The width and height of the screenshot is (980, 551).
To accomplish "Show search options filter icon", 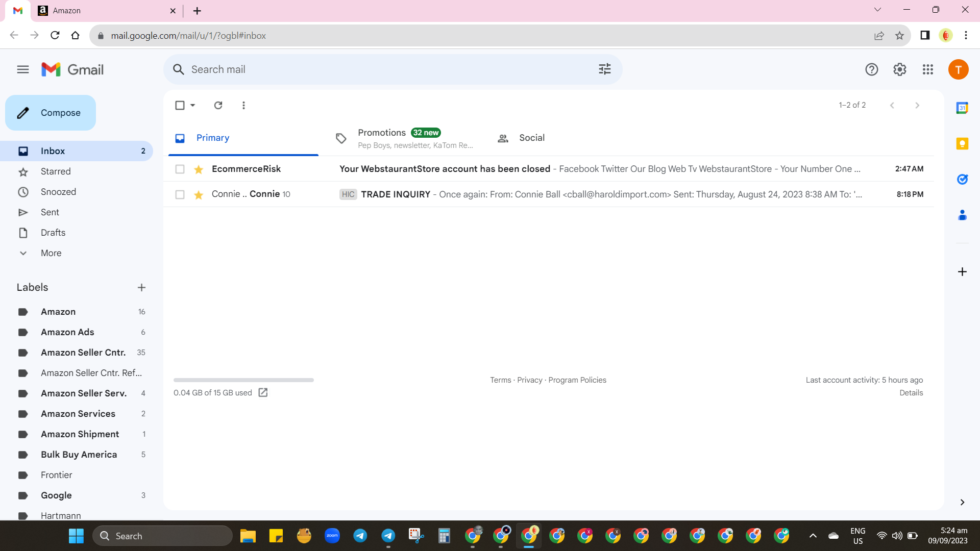I will click(605, 69).
